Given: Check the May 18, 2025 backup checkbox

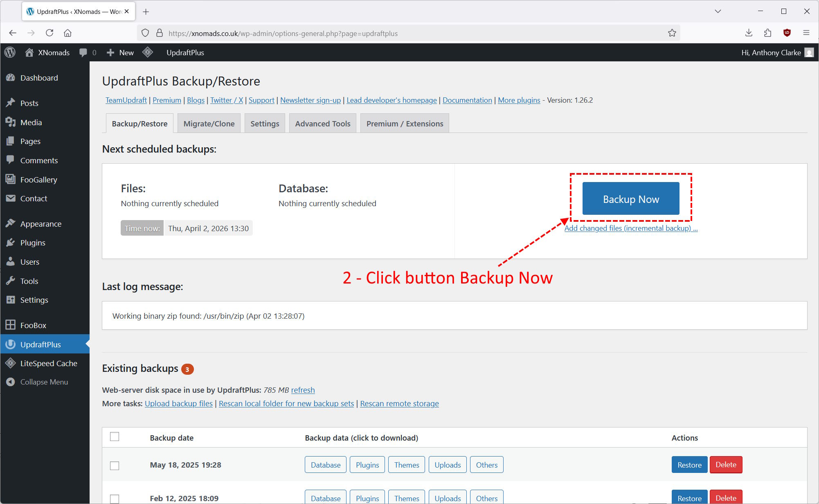Looking at the screenshot, I should coord(115,466).
